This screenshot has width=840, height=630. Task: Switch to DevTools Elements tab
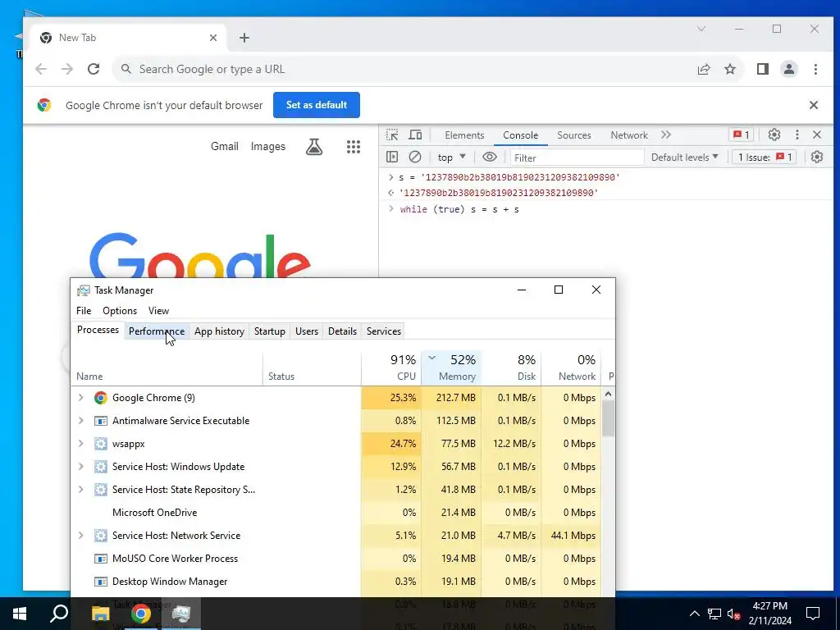click(464, 135)
